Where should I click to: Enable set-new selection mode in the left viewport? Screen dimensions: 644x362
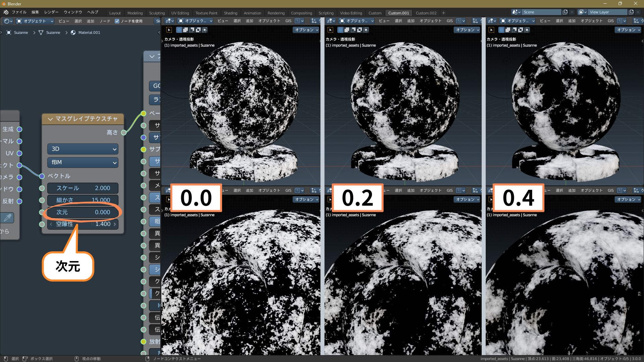tap(179, 30)
